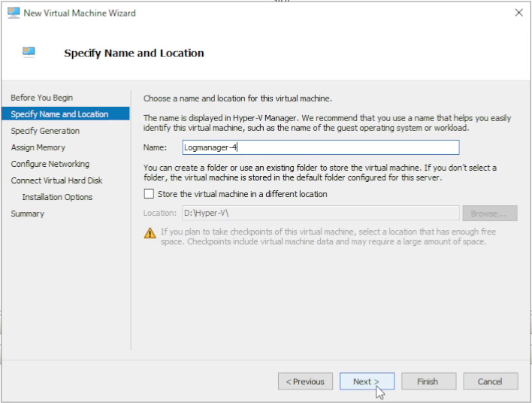This screenshot has width=532, height=403.
Task: Click the wizard icon in the title bar
Action: [x=13, y=13]
